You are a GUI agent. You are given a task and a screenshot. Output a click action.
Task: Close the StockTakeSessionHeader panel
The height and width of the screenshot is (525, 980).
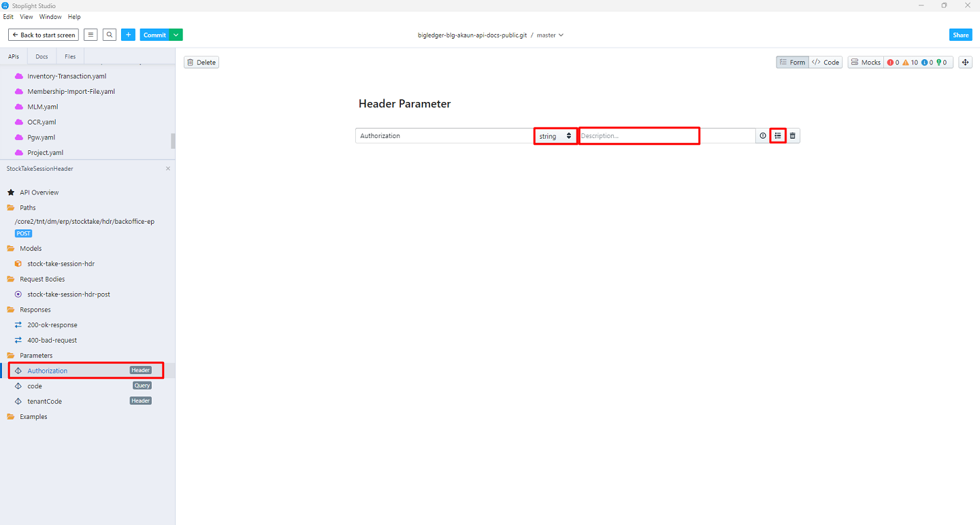(x=168, y=169)
